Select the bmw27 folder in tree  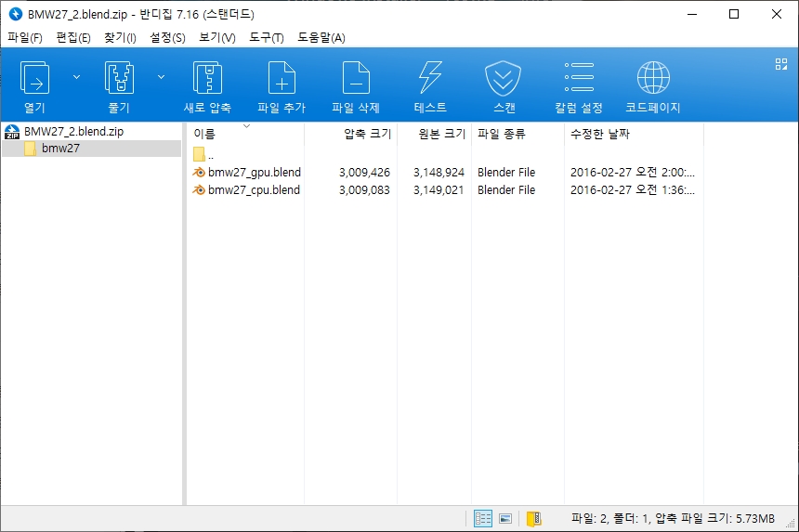(x=60, y=149)
